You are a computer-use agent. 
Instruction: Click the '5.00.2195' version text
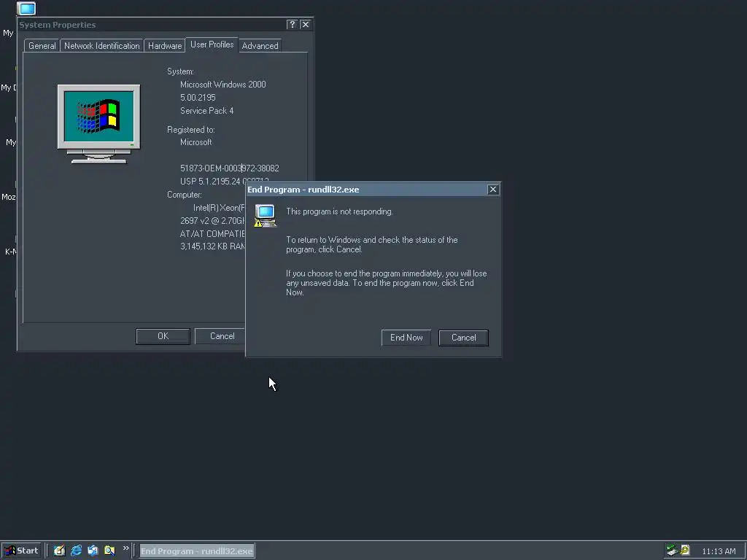pos(198,97)
